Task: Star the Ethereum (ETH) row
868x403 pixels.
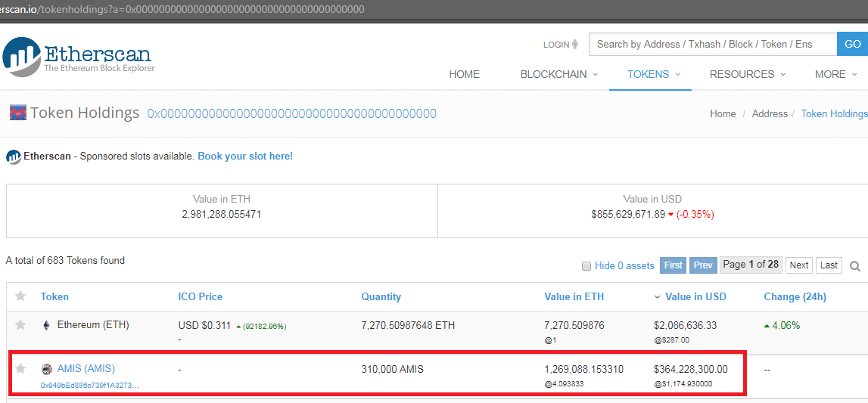Action: coord(20,324)
